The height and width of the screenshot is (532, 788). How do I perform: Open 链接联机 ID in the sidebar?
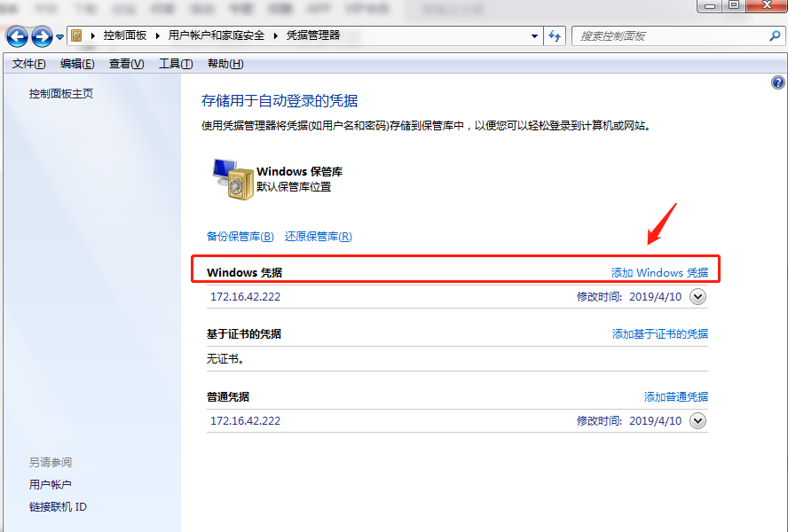click(58, 507)
